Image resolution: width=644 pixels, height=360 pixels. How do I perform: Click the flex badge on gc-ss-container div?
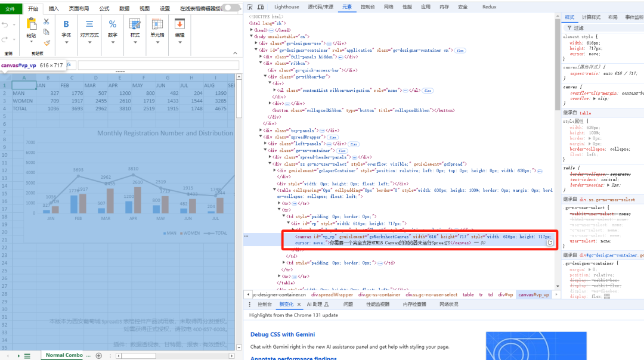(x=342, y=151)
